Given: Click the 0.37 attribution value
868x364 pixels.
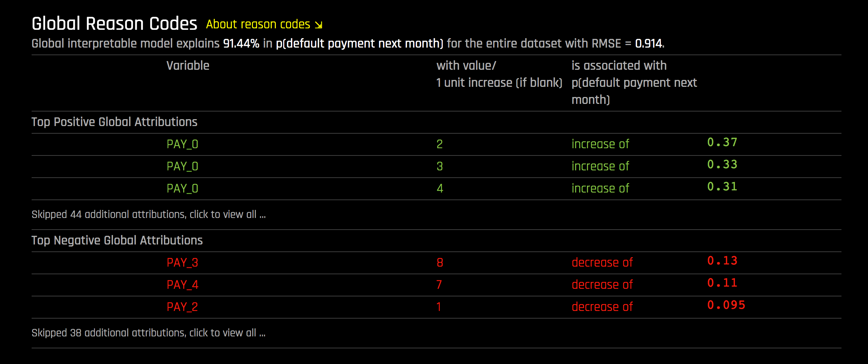Looking at the screenshot, I should [x=722, y=142].
